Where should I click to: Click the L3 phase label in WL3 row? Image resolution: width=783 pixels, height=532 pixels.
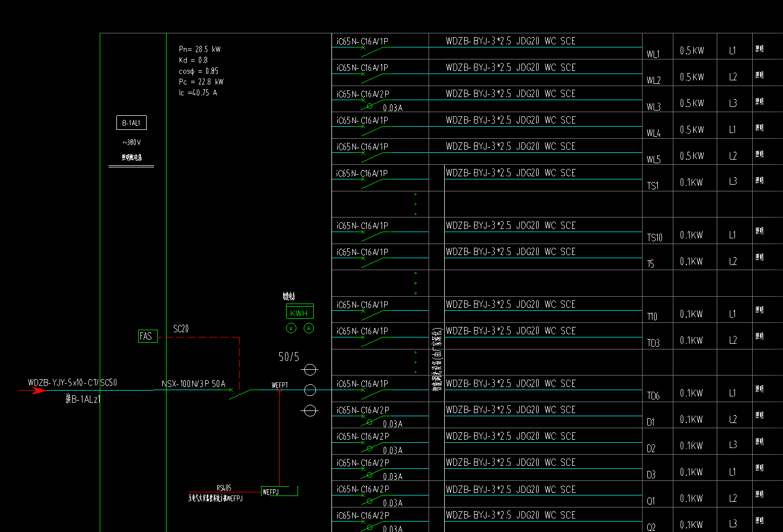733,103
